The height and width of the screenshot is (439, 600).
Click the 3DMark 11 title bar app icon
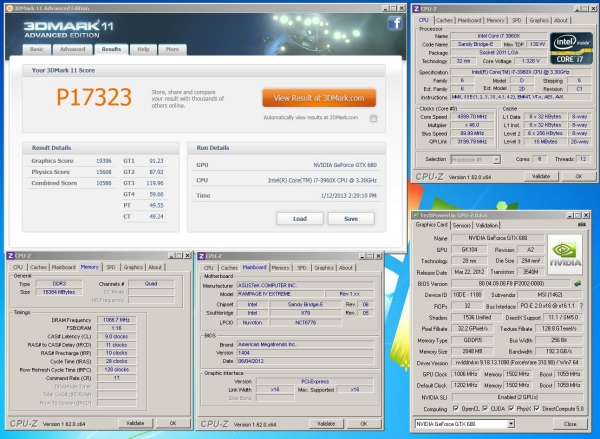tap(10, 8)
